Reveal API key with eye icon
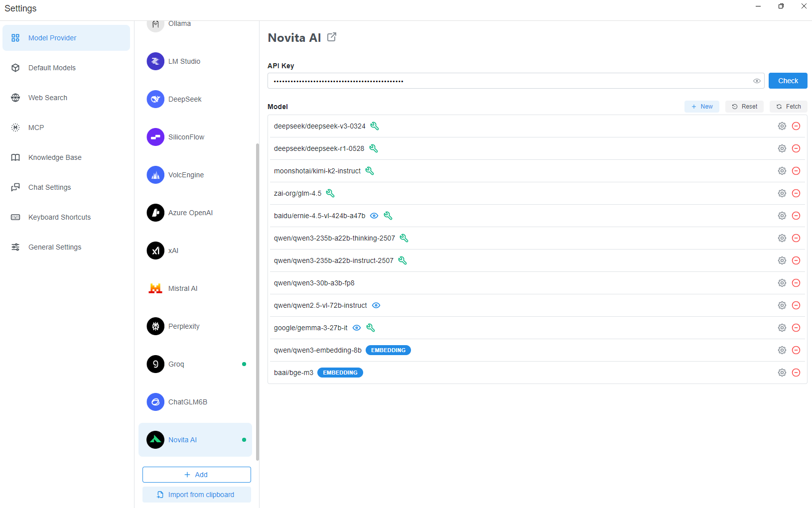The image size is (812, 508). [x=757, y=81]
